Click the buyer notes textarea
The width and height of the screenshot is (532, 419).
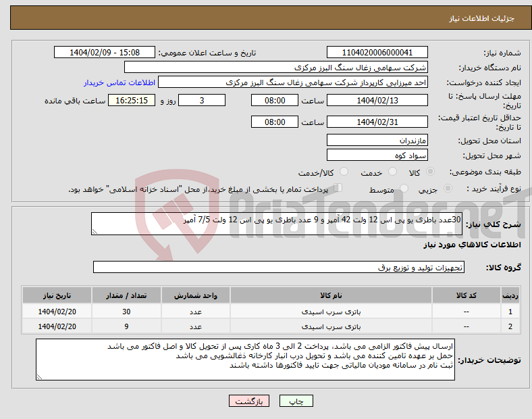click(245, 360)
